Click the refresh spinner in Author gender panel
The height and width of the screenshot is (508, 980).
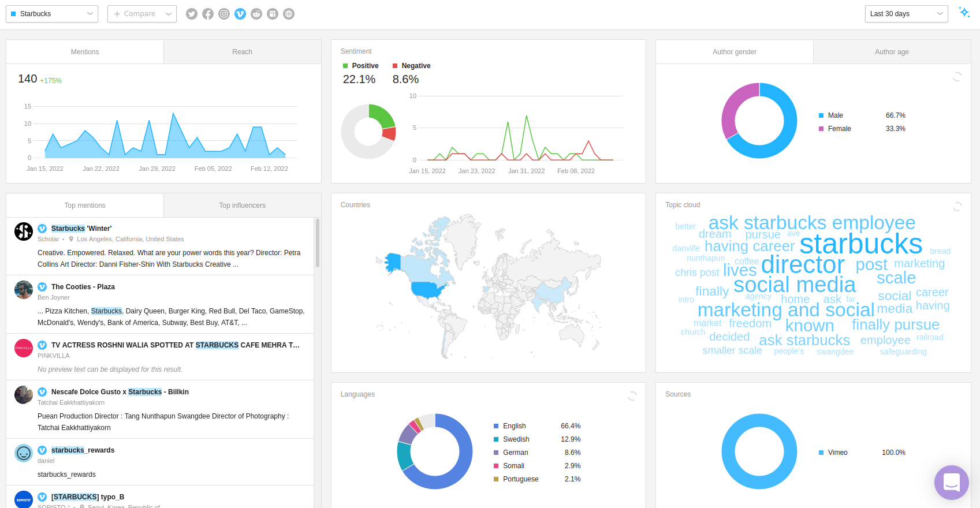pos(957,77)
